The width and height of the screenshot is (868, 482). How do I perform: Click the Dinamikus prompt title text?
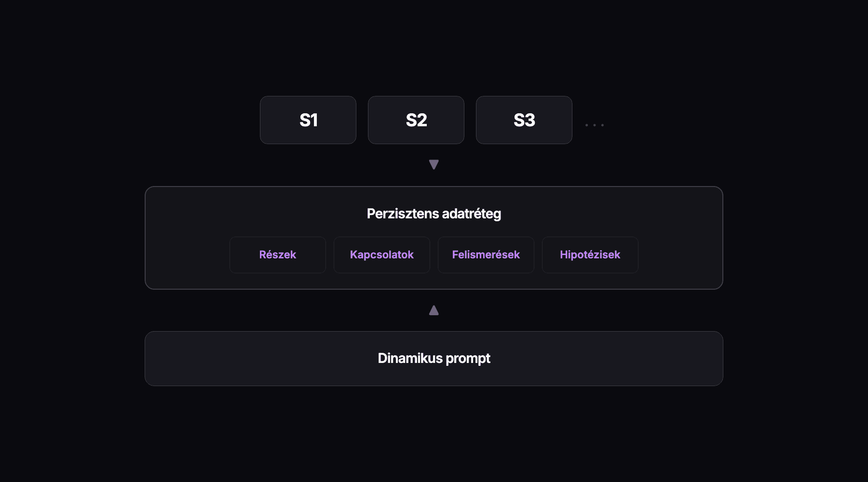click(434, 358)
